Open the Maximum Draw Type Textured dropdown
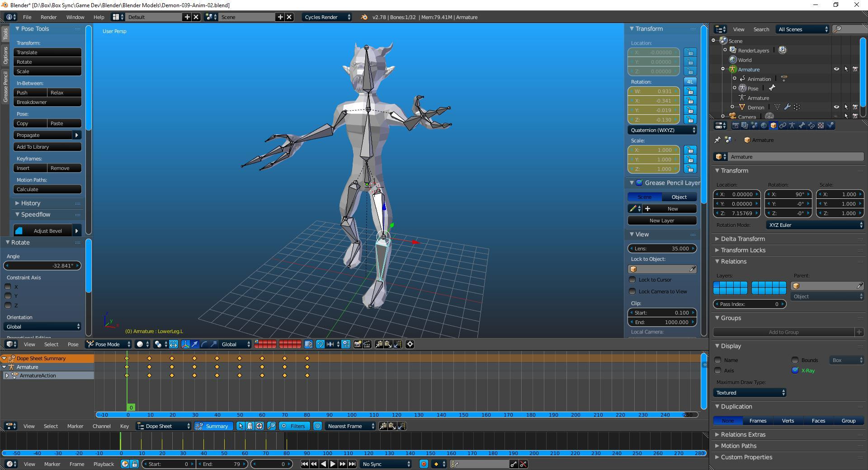This screenshot has height=470, width=868. [750, 393]
